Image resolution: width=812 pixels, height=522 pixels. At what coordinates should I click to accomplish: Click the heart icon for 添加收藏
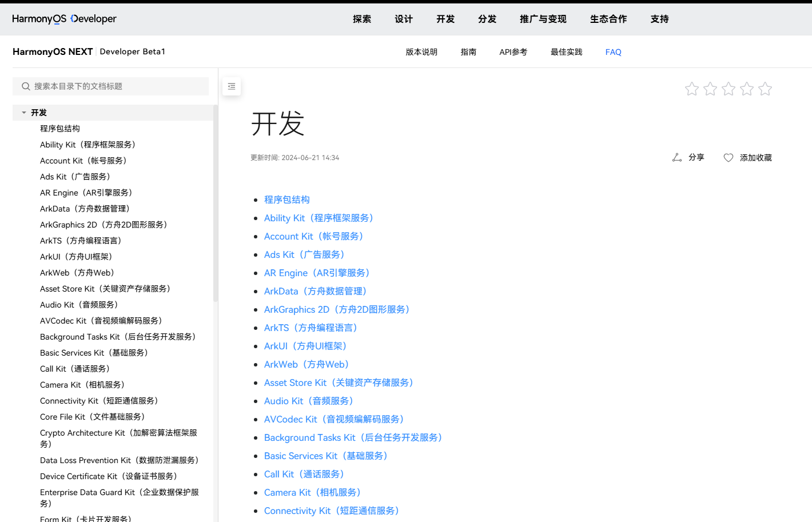pos(729,158)
